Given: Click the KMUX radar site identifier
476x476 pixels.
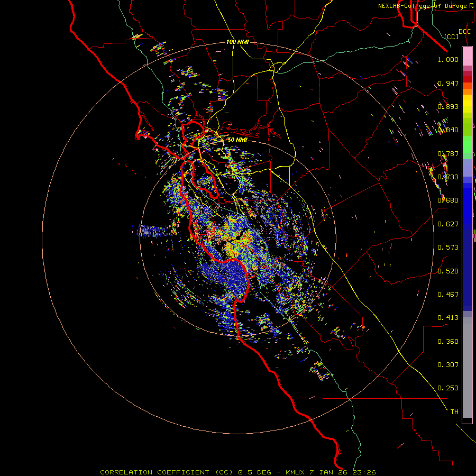Looking at the screenshot, I should tap(295, 472).
